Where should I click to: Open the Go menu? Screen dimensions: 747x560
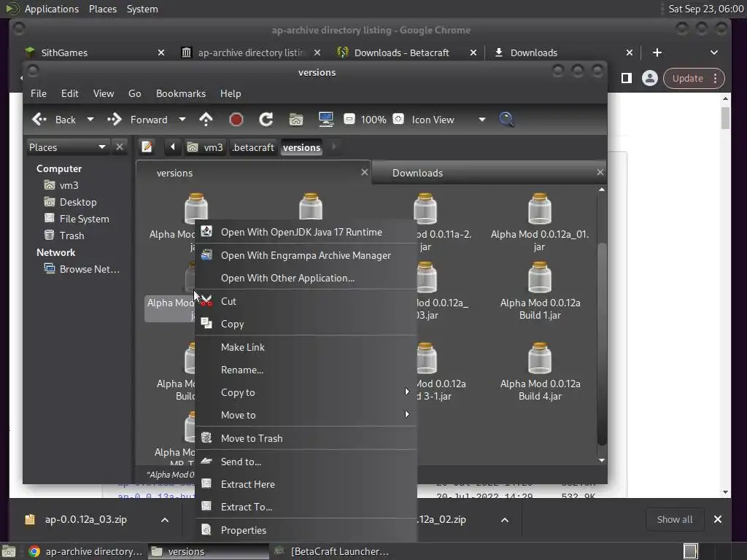(135, 93)
